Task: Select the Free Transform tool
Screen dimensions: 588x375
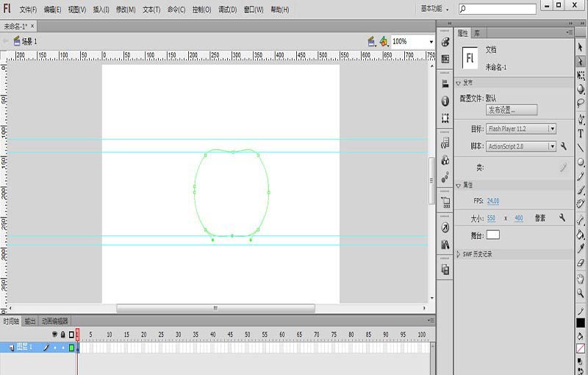Action: coord(581,76)
